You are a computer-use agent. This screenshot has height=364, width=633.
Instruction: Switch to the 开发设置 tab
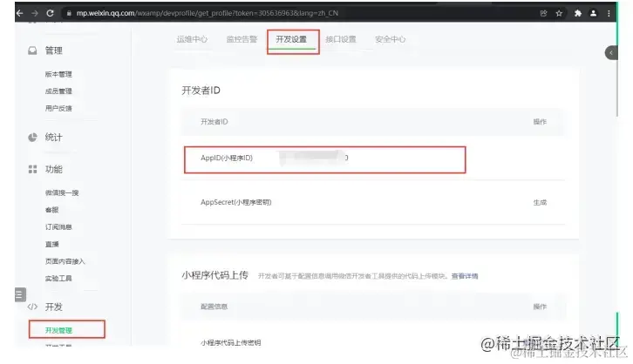291,39
